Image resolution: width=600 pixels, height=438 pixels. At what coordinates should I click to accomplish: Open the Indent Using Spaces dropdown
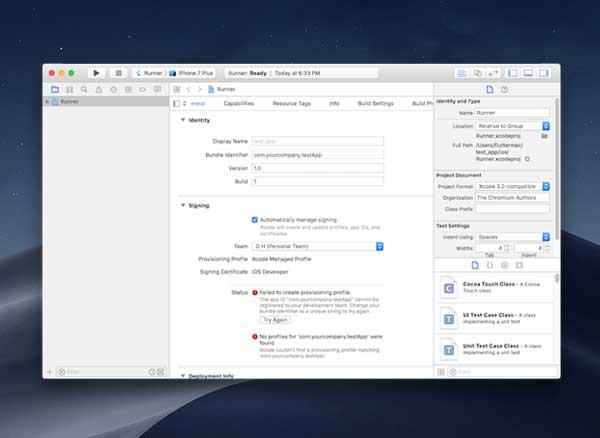click(513, 237)
